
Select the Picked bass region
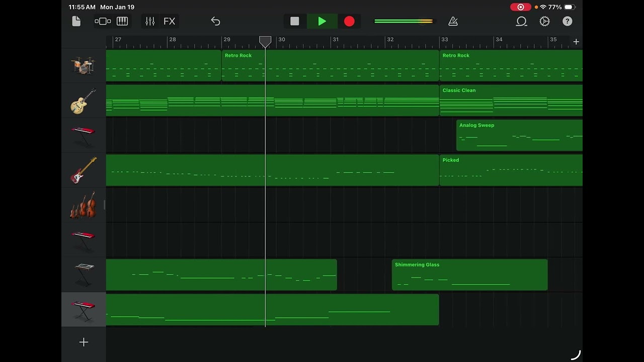pos(511,170)
